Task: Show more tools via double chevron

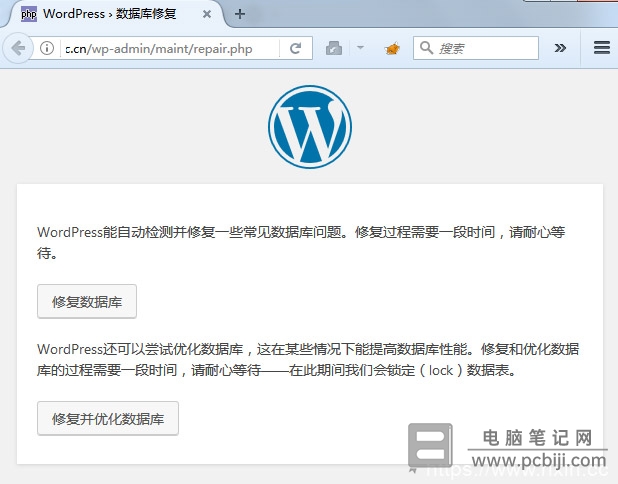Action: point(560,48)
